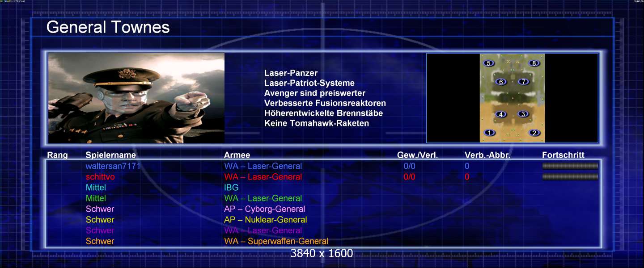
Task: Click the "Rang" column header
Action: click(57, 155)
